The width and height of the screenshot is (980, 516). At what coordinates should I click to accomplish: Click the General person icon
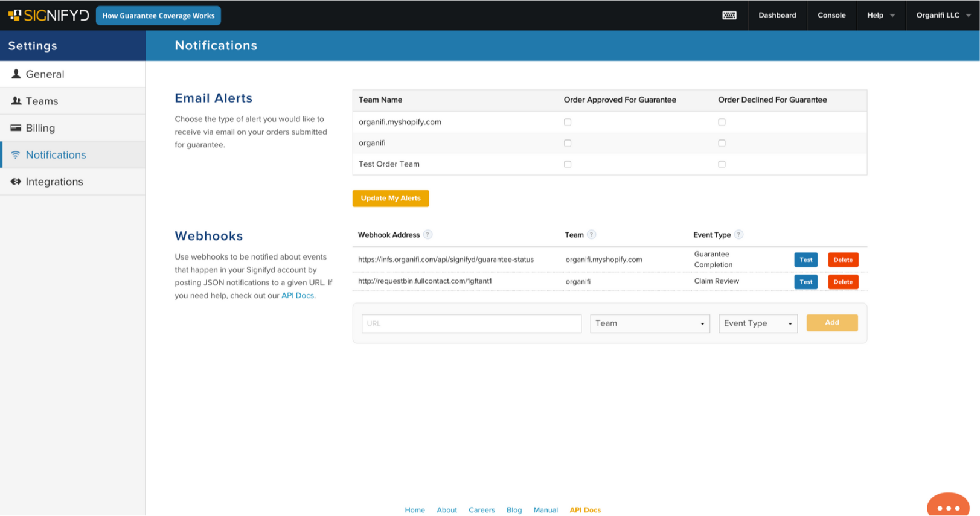click(x=16, y=74)
